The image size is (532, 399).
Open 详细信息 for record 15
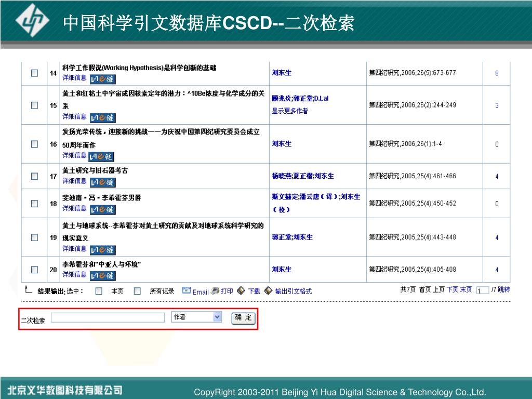click(74, 116)
